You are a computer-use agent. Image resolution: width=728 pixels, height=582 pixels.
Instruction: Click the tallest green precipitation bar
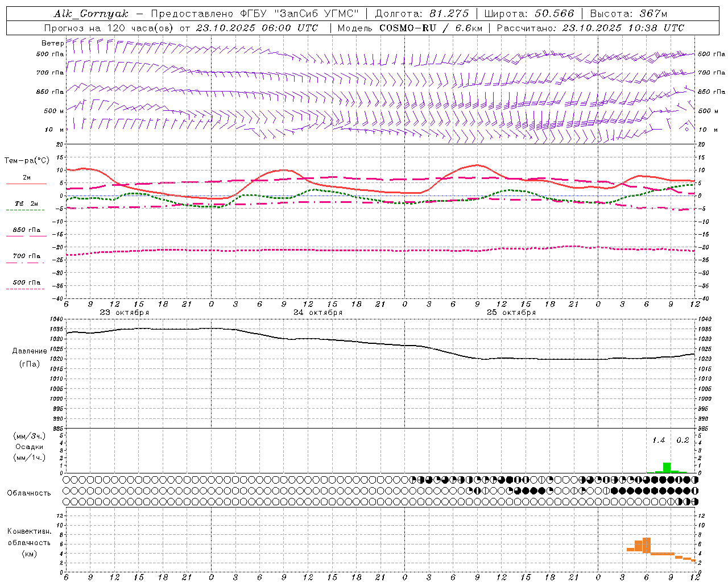point(667,468)
